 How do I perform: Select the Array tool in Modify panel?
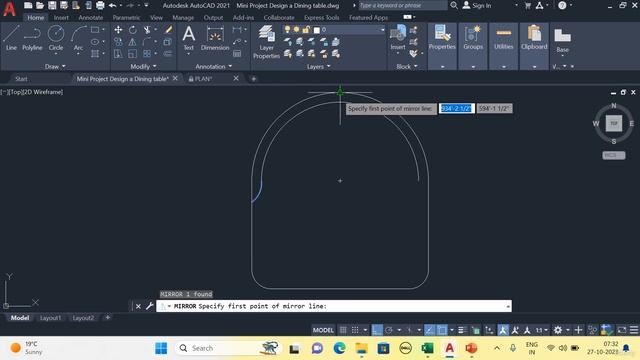pos(147,53)
